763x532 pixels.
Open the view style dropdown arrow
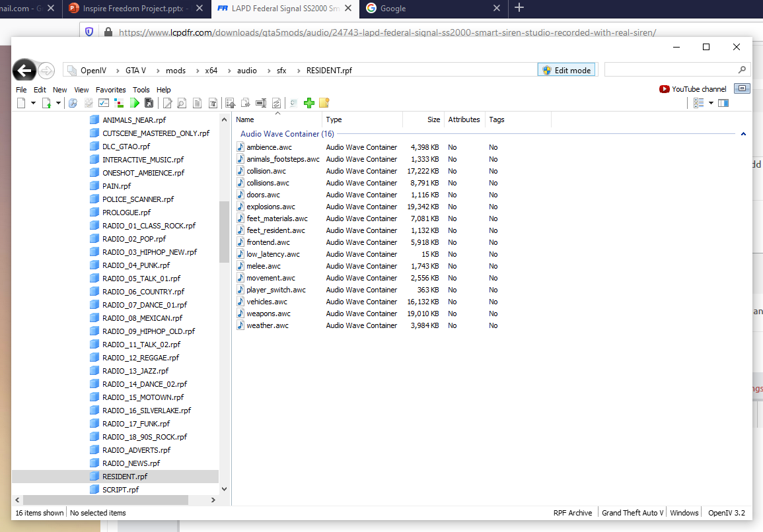coord(711,103)
